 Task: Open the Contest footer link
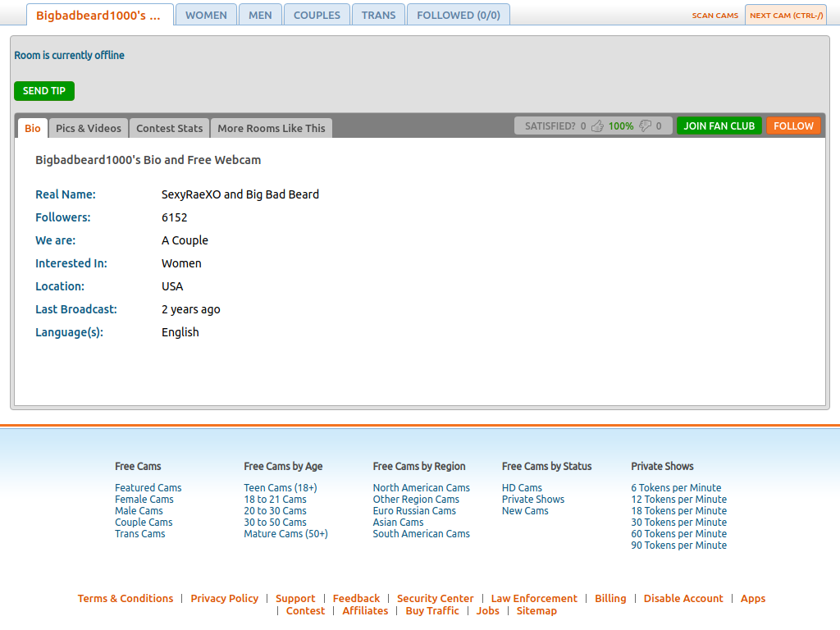pyautogui.click(x=305, y=610)
